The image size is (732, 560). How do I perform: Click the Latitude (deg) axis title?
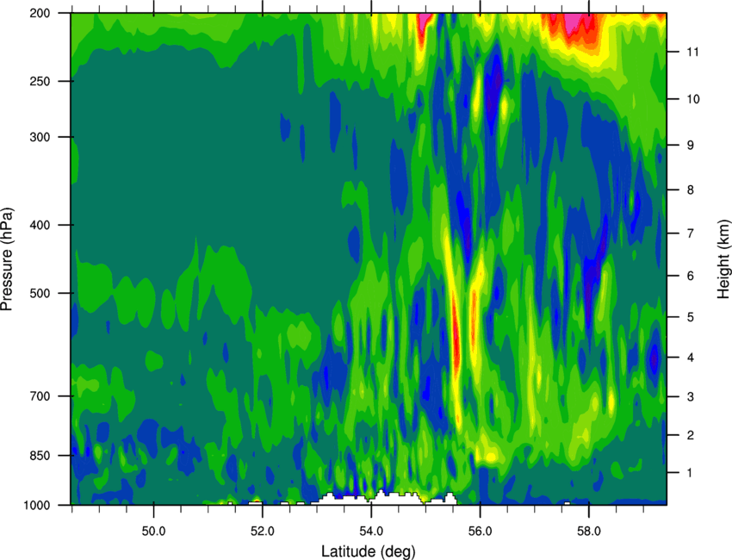click(369, 551)
